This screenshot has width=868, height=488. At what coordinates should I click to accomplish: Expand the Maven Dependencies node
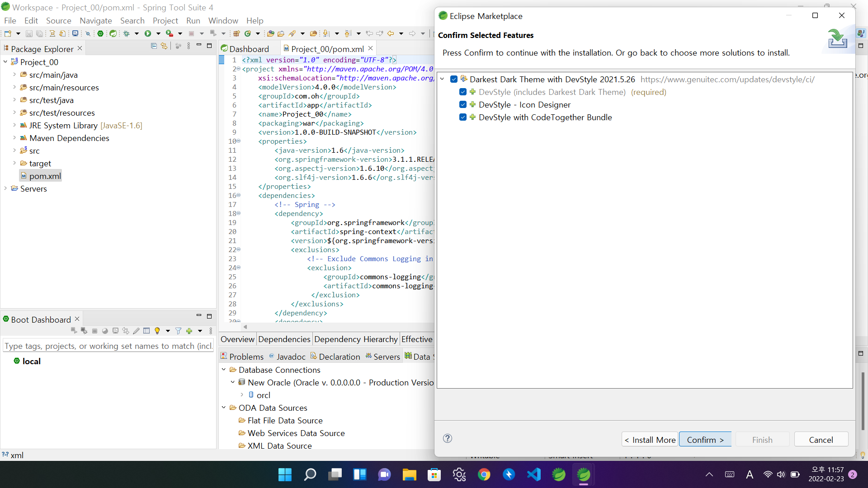tap(14, 138)
